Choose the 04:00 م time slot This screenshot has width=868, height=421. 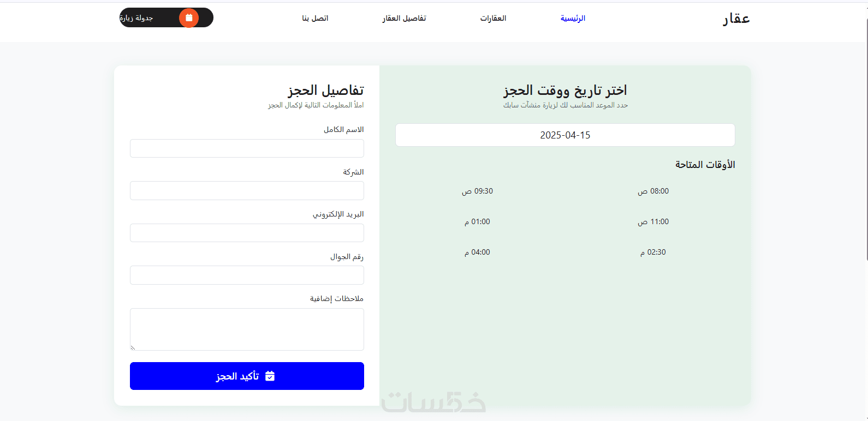(477, 252)
